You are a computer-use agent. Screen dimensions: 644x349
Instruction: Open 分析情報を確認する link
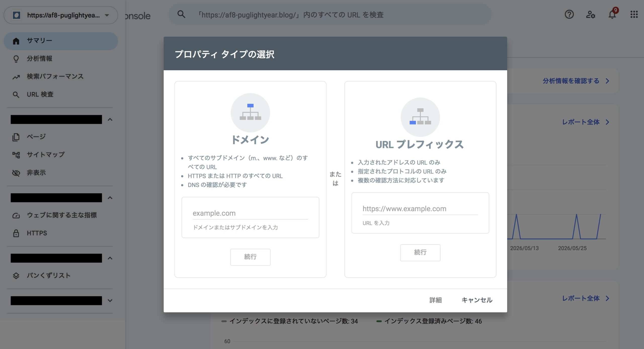point(576,81)
